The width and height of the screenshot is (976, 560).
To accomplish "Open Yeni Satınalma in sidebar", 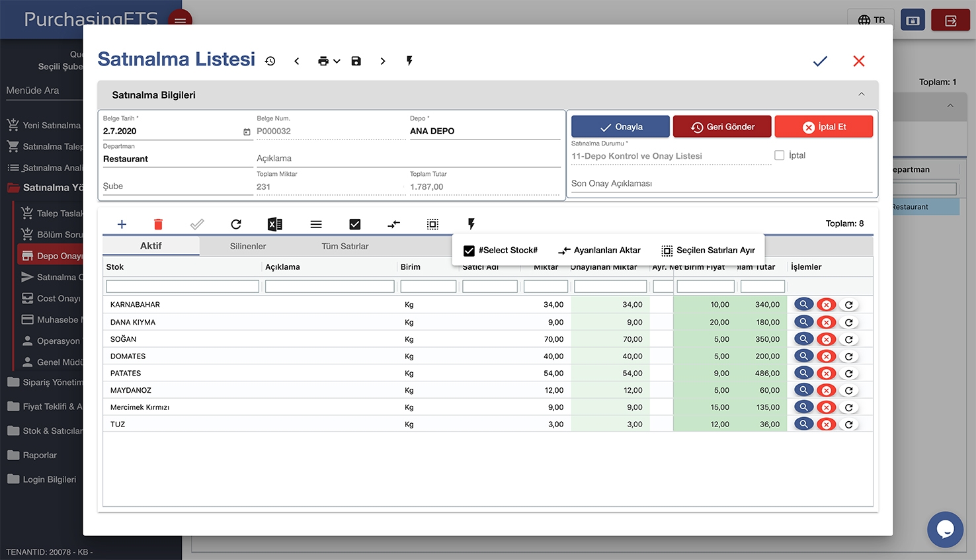I will pyautogui.click(x=44, y=125).
